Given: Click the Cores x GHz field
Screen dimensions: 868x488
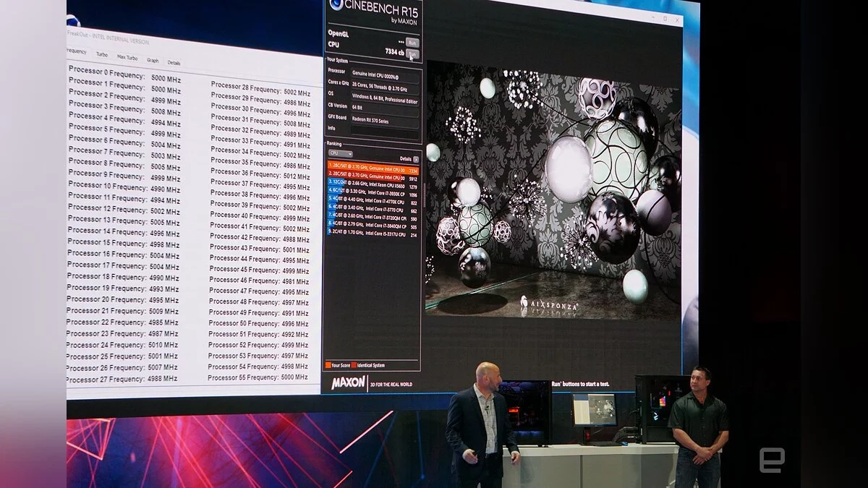Looking at the screenshot, I should [x=385, y=85].
